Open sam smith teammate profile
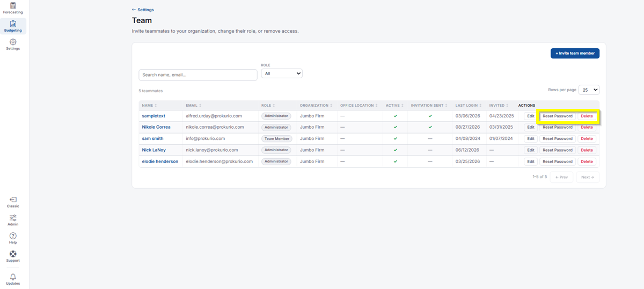This screenshot has height=289, width=644. pyautogui.click(x=152, y=138)
